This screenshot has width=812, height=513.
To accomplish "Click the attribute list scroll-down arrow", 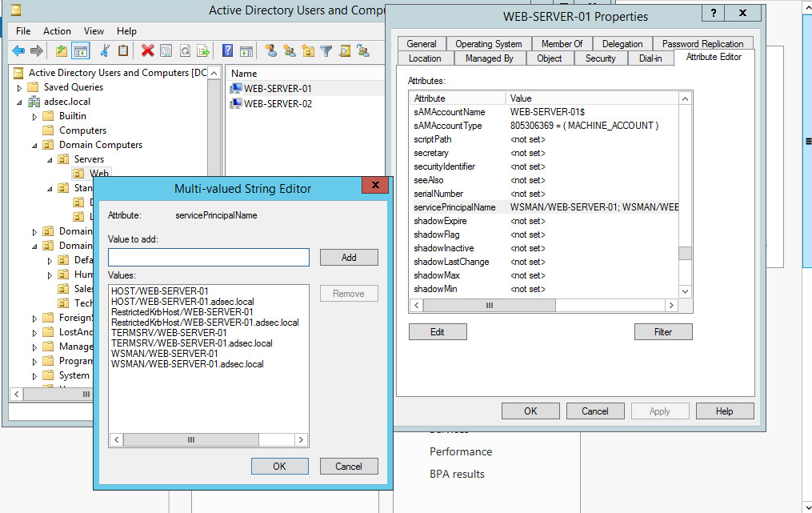I will click(685, 291).
